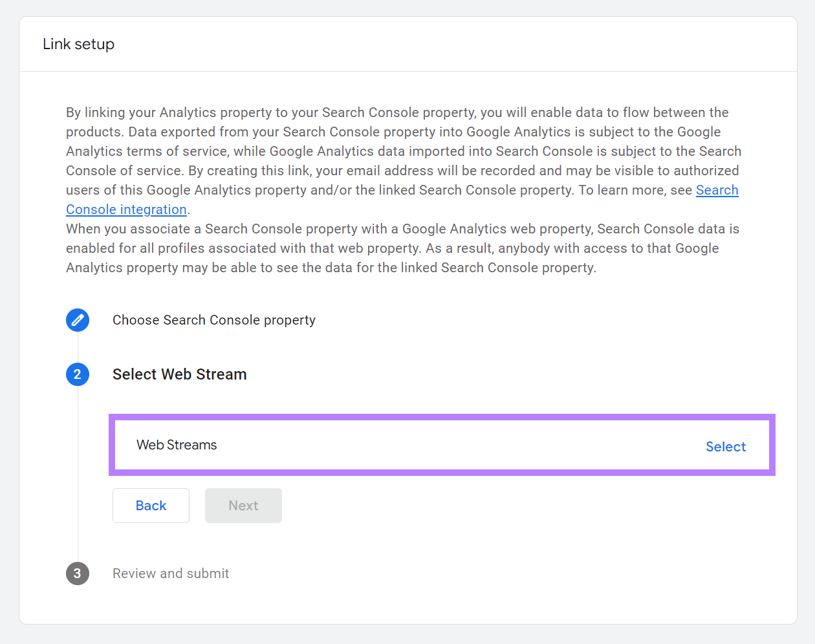Open the Console integration link
This screenshot has width=815, height=644.
click(x=126, y=209)
